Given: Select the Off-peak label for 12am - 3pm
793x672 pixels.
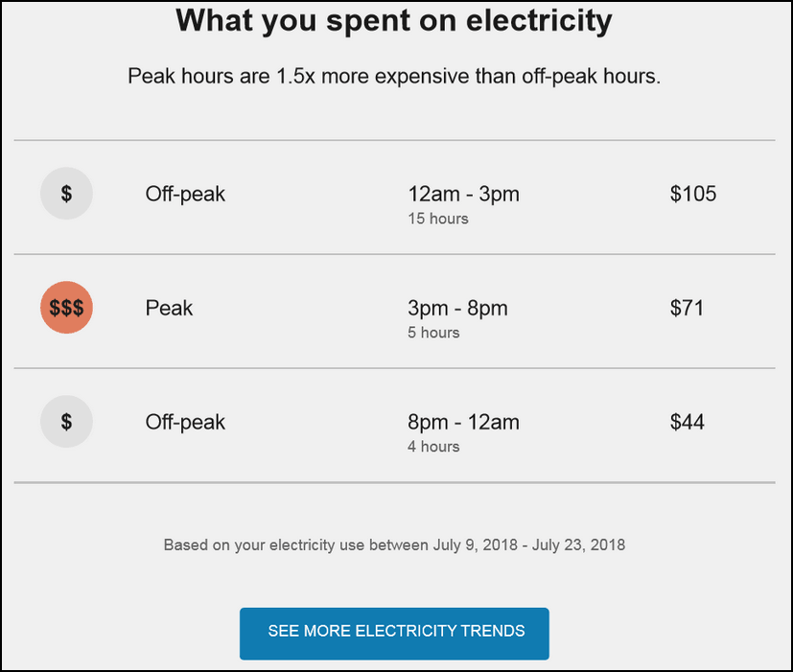Looking at the screenshot, I should 185,195.
